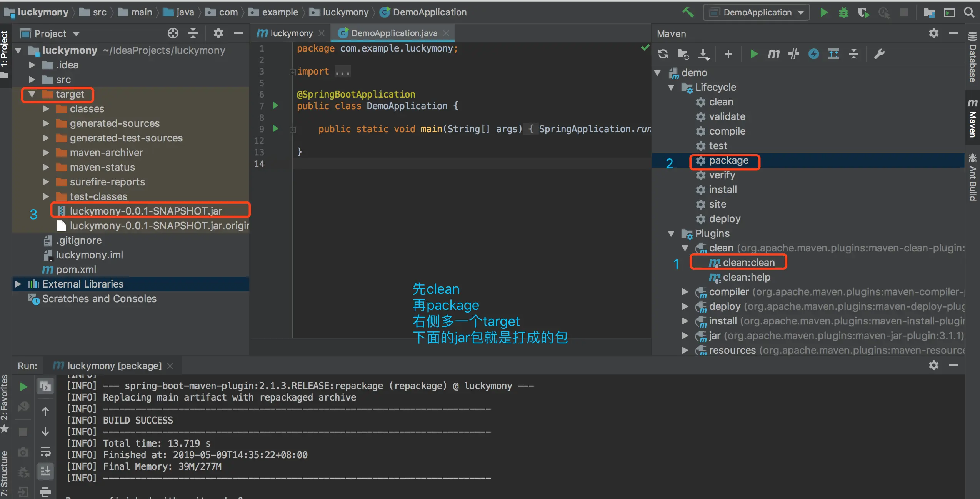This screenshot has width=980, height=499.
Task: Click Locate/scroll from source target icon
Action: (173, 33)
